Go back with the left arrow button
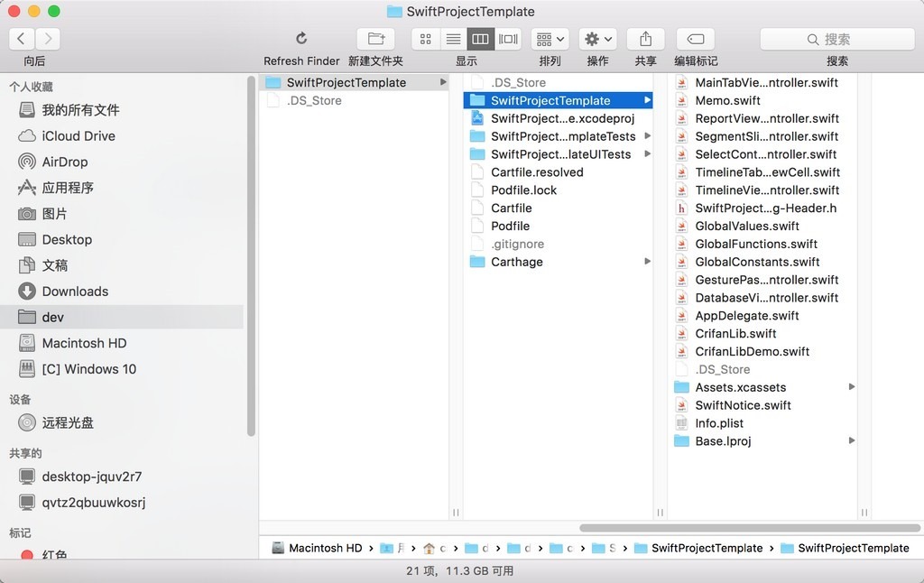Viewport: 924px width, 583px height. click(x=22, y=39)
